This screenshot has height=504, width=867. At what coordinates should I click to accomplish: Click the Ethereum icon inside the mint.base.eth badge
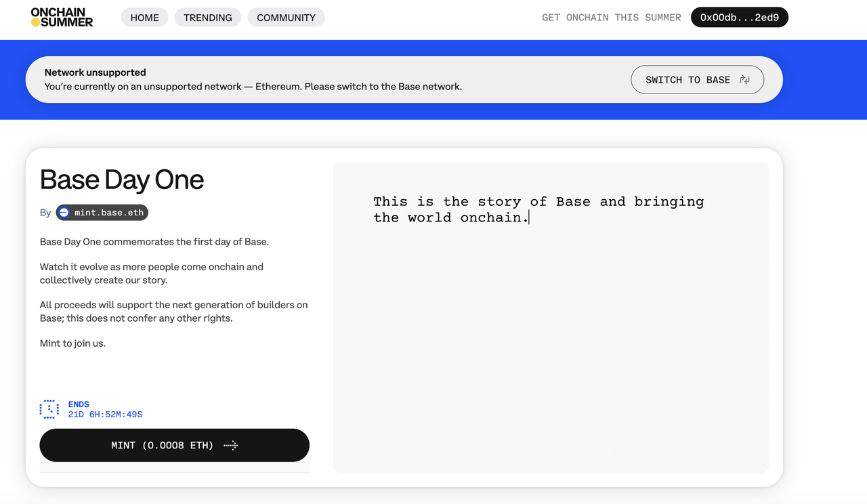(x=64, y=212)
